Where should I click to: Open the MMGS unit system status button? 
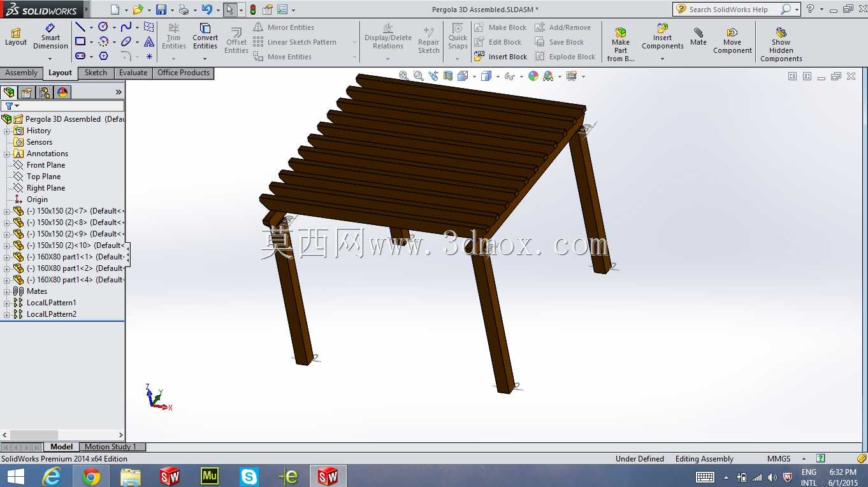tap(779, 459)
